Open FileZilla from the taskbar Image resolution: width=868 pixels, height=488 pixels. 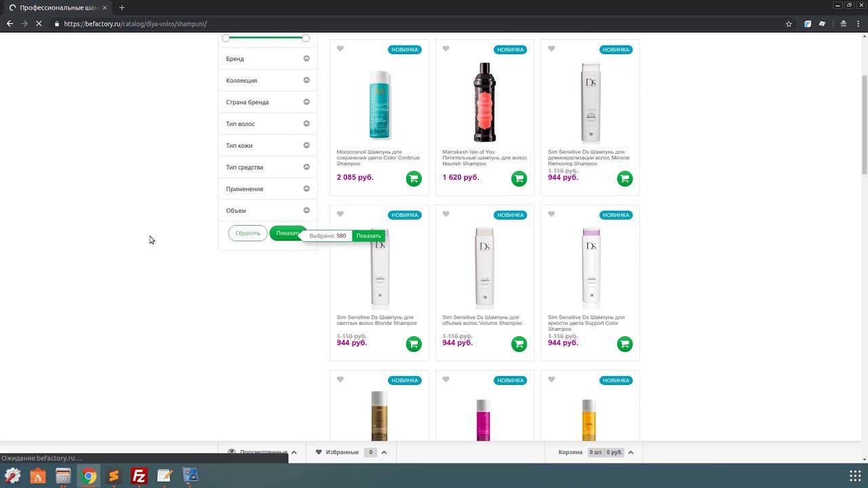(x=139, y=476)
